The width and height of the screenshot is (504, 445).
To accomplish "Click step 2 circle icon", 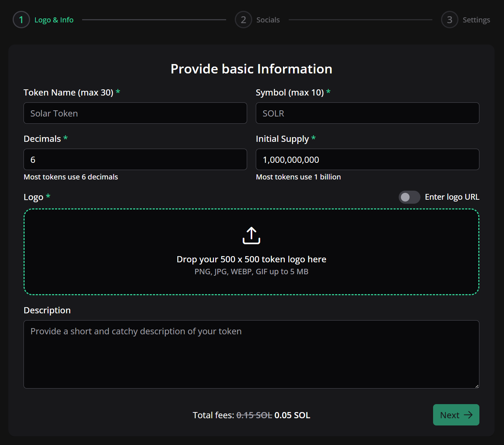I will pyautogui.click(x=243, y=20).
